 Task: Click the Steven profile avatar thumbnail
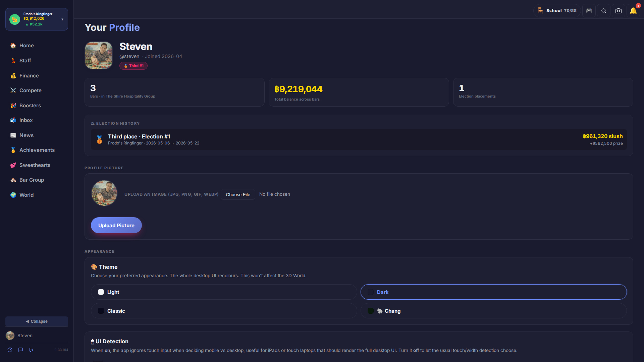coord(99,55)
